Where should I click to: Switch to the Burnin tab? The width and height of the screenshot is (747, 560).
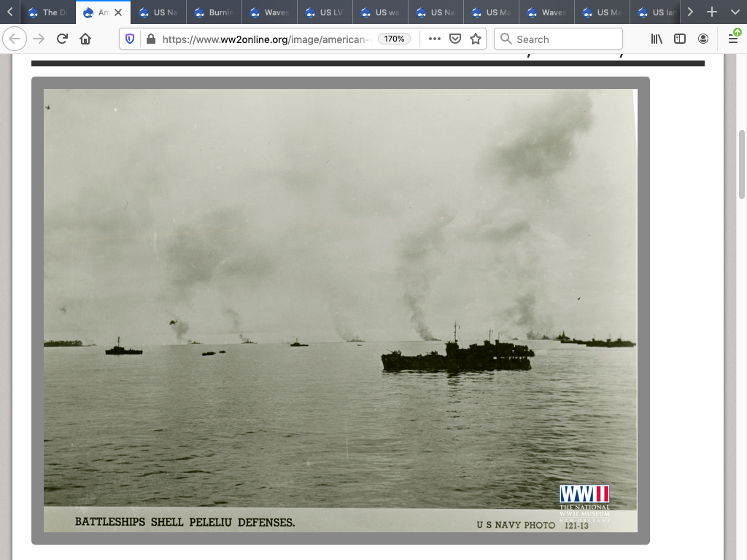tap(214, 12)
